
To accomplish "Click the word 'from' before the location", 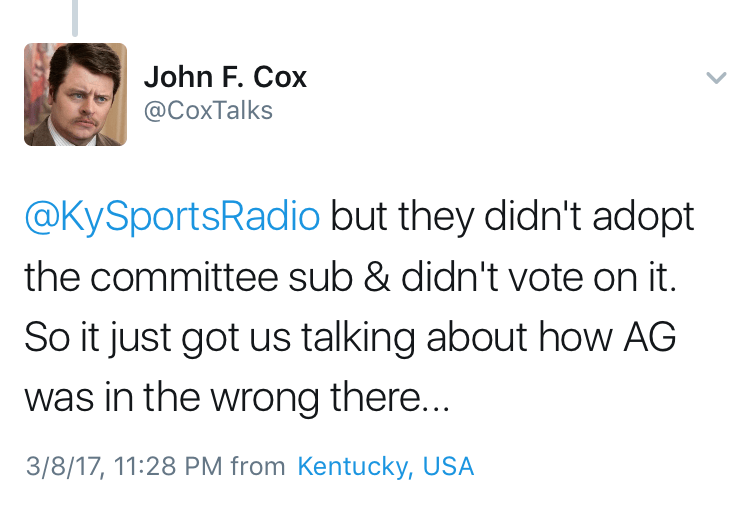I will coord(257,466).
